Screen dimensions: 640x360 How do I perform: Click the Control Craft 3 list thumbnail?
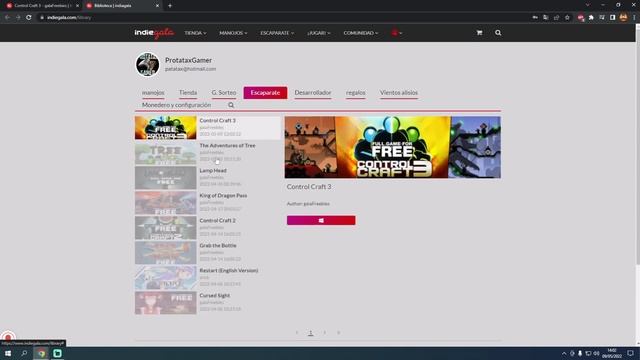[166, 128]
